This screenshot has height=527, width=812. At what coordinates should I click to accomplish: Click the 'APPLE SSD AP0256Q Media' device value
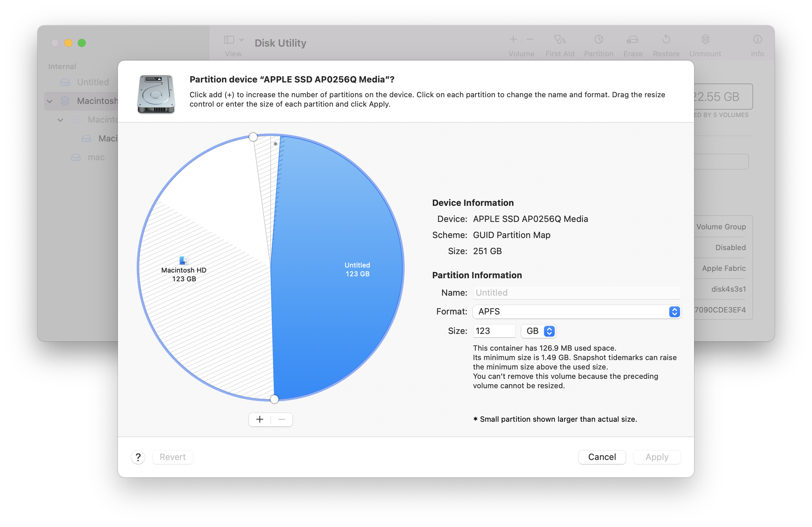pos(530,219)
